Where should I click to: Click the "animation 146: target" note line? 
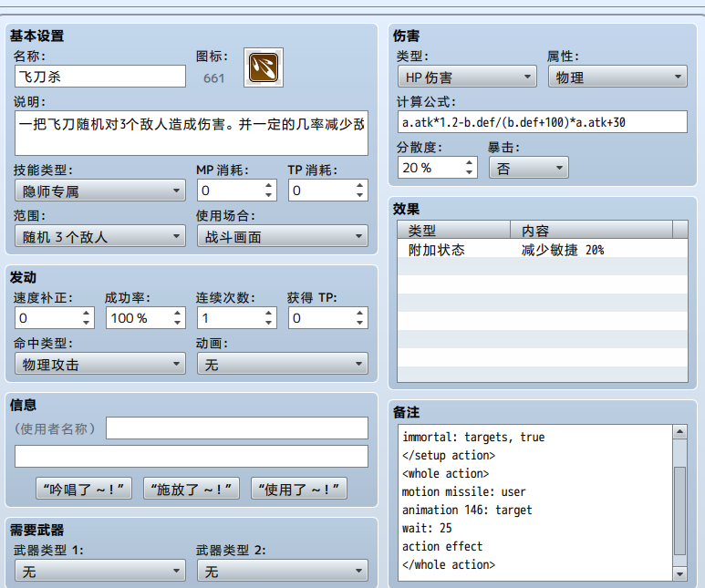467,510
